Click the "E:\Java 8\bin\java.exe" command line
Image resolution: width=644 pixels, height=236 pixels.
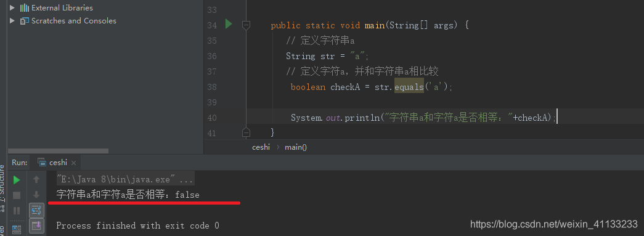click(125, 179)
